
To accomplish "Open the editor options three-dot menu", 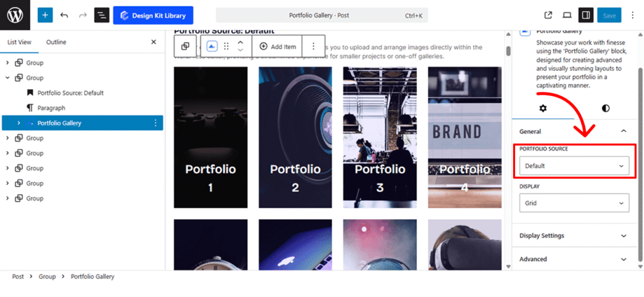I will [633, 15].
